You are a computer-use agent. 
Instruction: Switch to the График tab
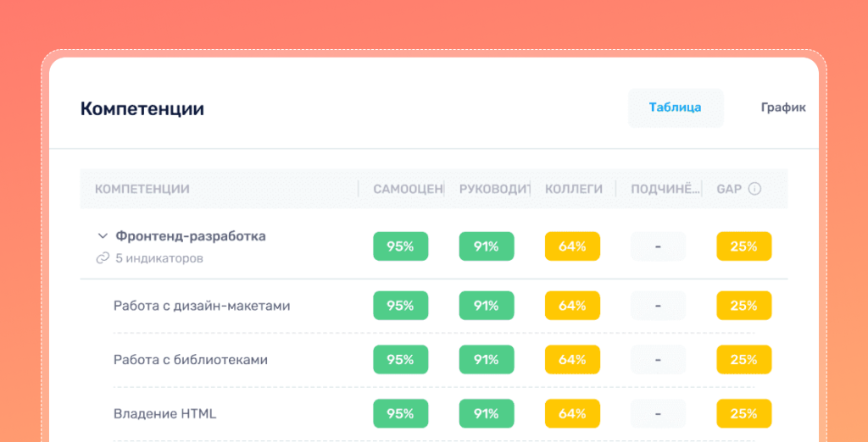coord(782,108)
